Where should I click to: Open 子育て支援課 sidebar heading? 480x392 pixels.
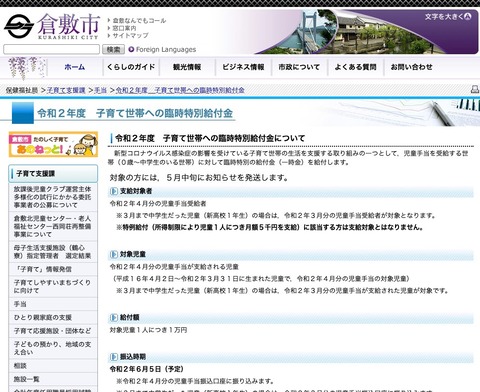[53, 173]
